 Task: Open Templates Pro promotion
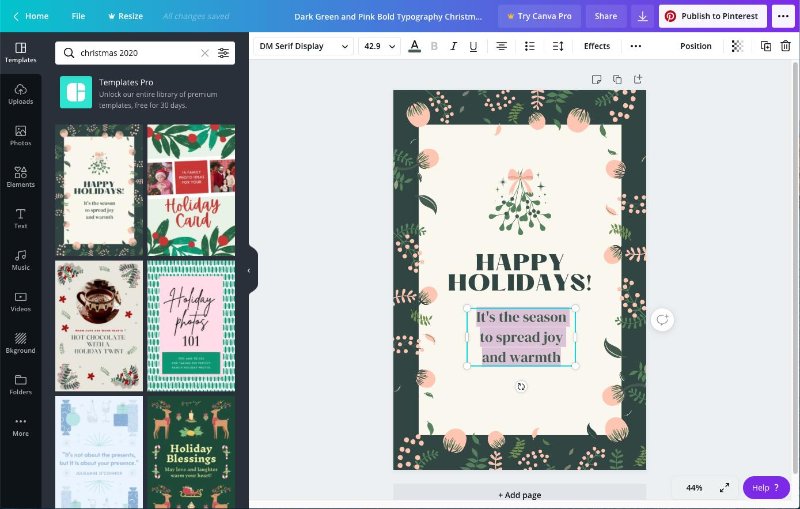pyautogui.click(x=145, y=93)
